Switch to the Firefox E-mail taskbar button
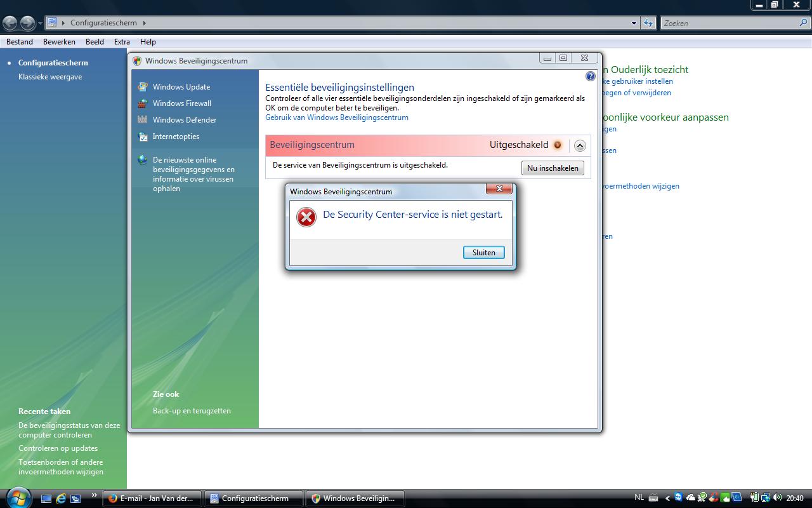The image size is (812, 508). coord(152,498)
